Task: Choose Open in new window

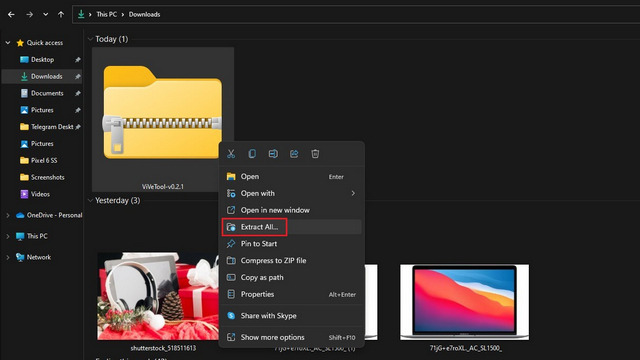Action: tap(291, 210)
